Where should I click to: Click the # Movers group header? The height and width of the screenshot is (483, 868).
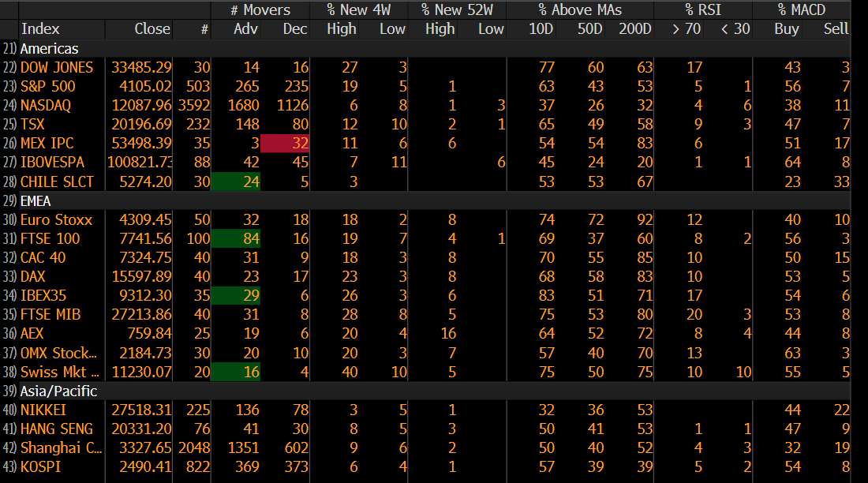pyautogui.click(x=260, y=10)
